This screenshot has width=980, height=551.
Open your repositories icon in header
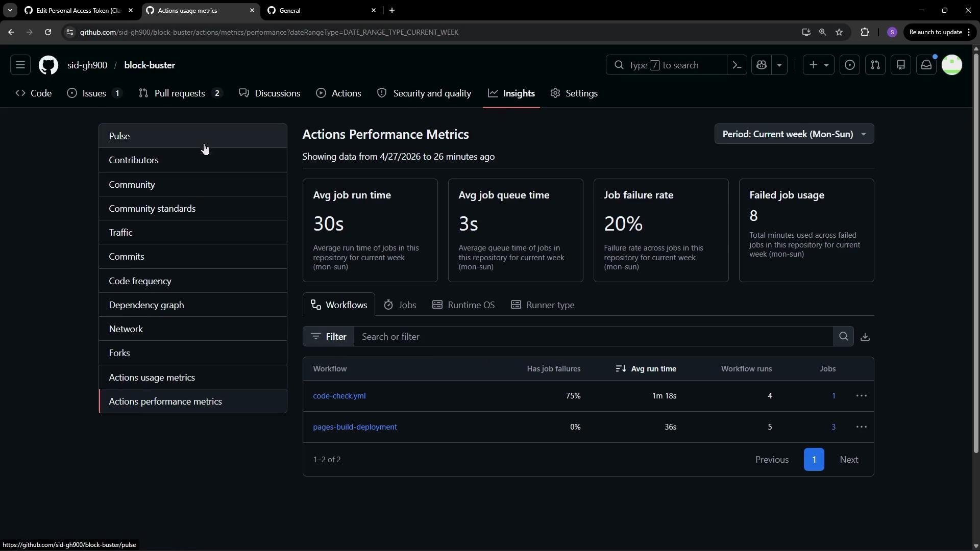click(901, 65)
